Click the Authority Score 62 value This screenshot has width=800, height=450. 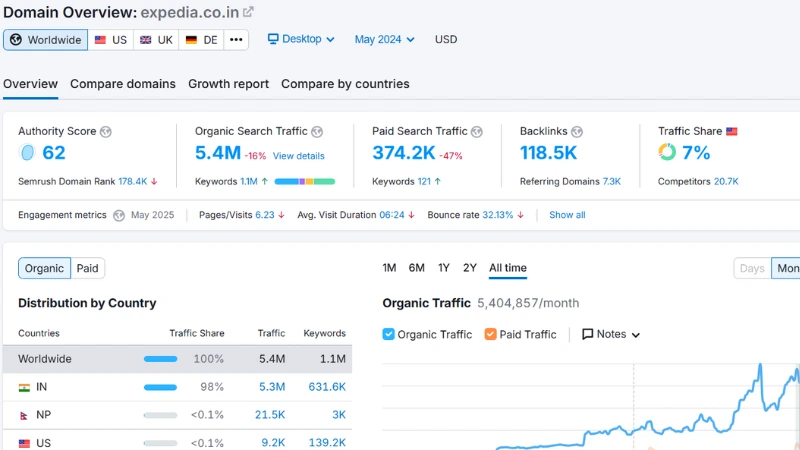pyautogui.click(x=54, y=153)
